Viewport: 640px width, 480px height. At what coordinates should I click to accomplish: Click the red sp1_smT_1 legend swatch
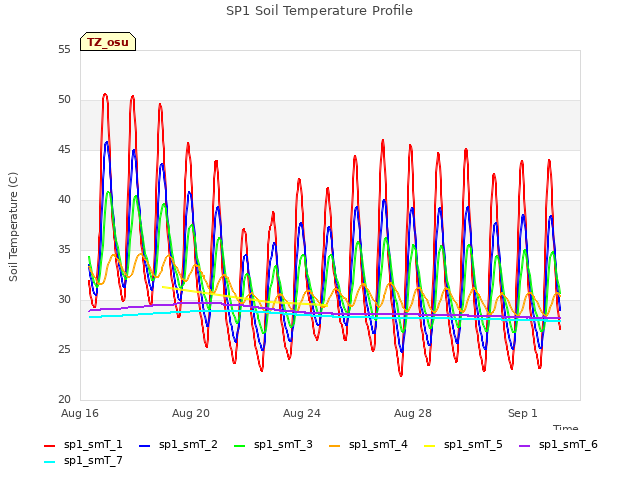click(x=49, y=446)
